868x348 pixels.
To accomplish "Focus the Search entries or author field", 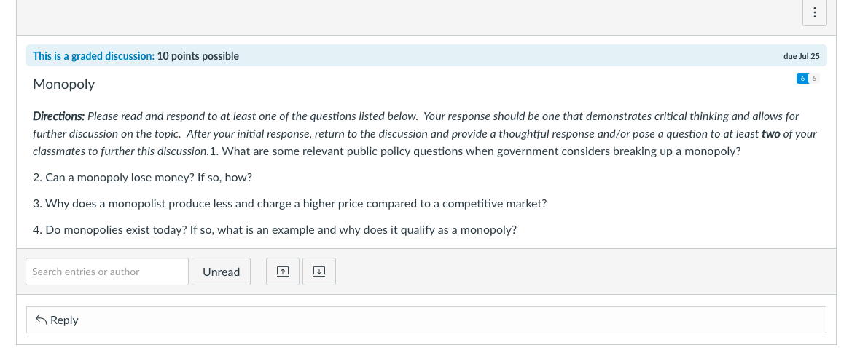I will pyautogui.click(x=106, y=272).
